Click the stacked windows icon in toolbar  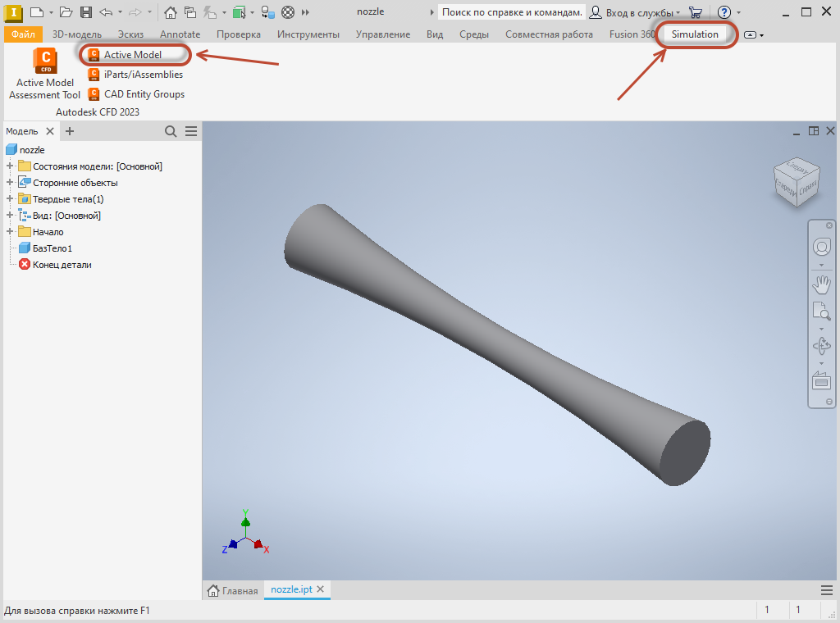coord(189,11)
